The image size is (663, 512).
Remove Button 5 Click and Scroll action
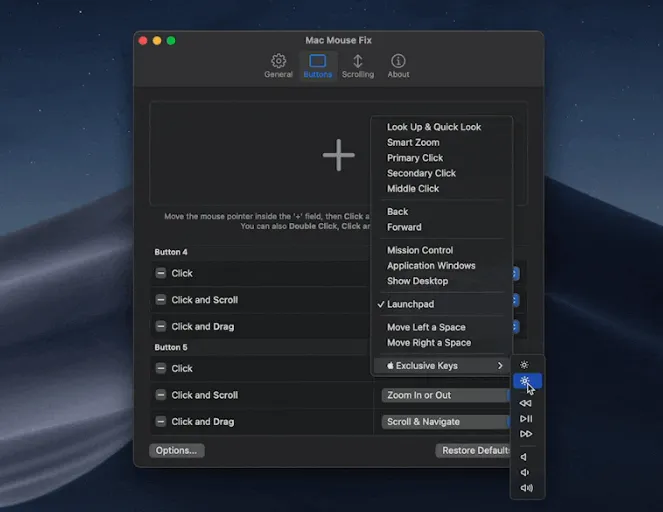(x=161, y=395)
